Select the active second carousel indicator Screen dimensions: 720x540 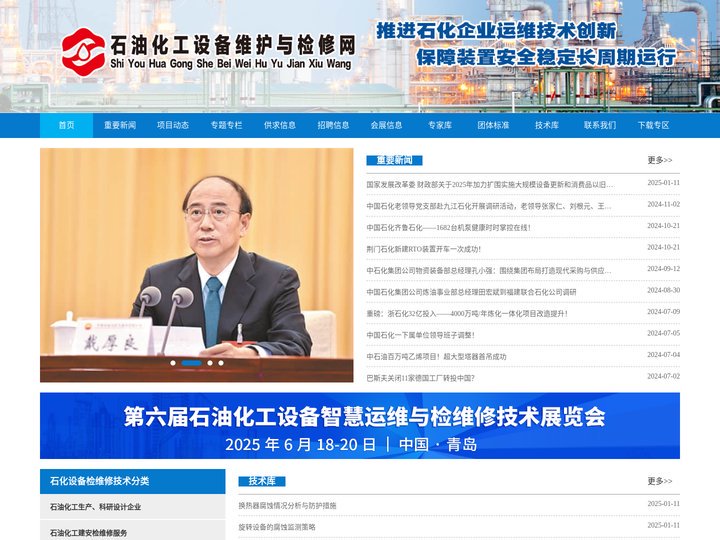pos(191,363)
